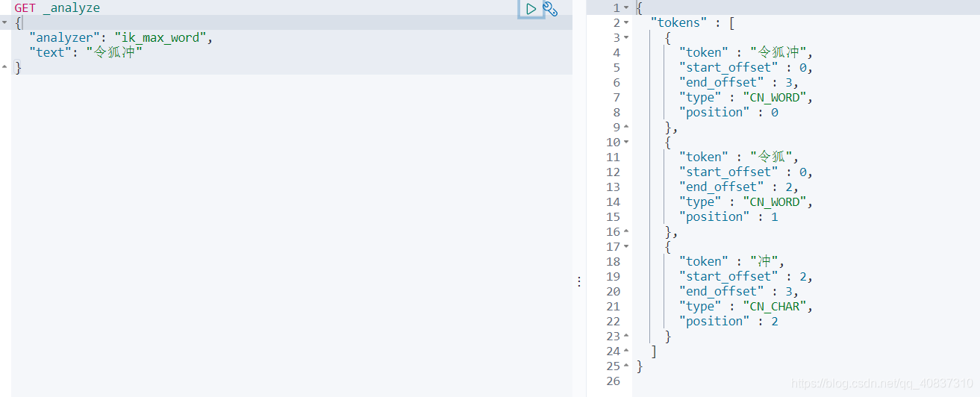Click token value "令狐冲" on line 4
The image size is (980, 397).
(779, 53)
